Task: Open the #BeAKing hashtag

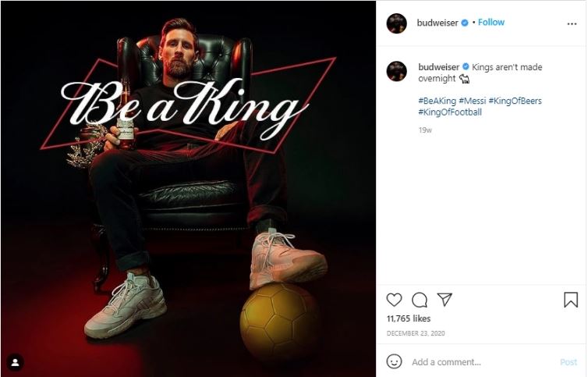Action: coord(436,101)
